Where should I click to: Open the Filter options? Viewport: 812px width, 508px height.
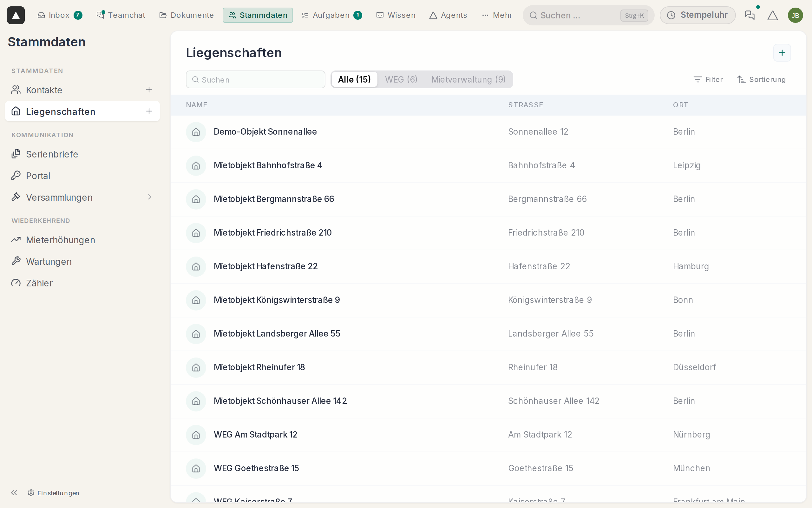pyautogui.click(x=708, y=80)
